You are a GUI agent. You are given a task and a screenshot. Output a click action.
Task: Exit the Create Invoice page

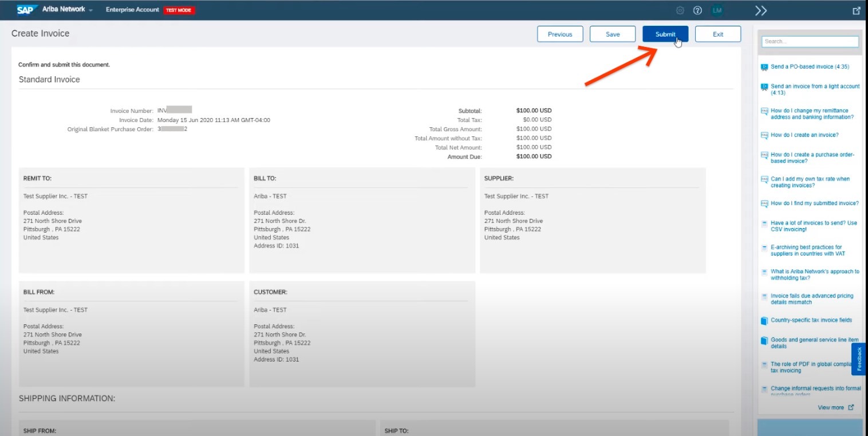click(718, 34)
